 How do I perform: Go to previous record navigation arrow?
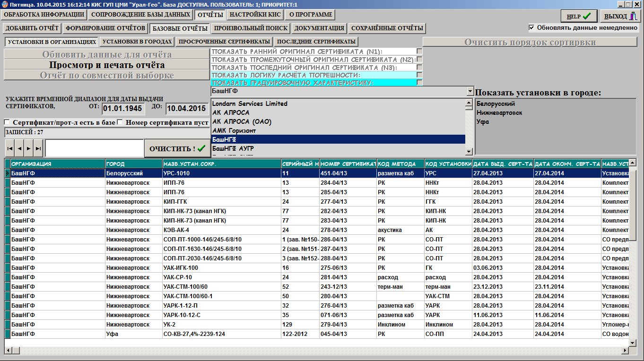[19, 148]
